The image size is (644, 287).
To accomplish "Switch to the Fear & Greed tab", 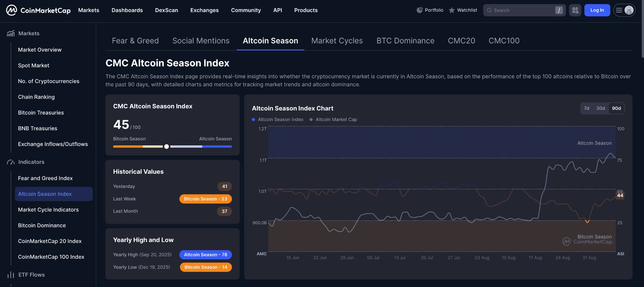I will (135, 41).
